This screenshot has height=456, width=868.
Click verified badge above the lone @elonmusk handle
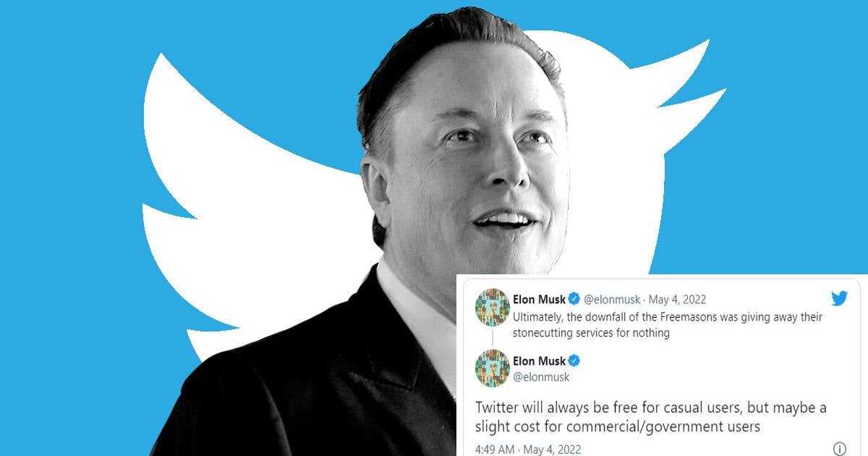[574, 360]
